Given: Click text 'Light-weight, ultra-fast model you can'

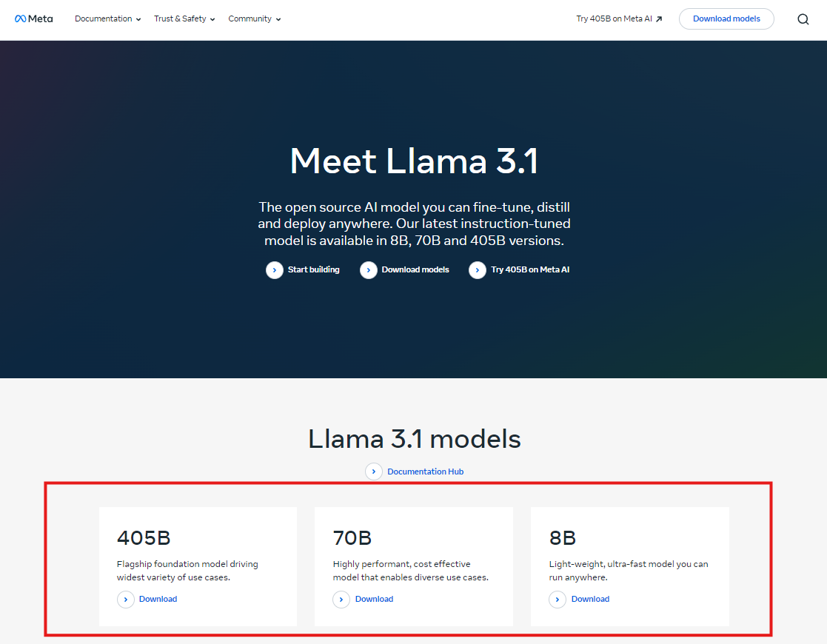Looking at the screenshot, I should (x=628, y=564).
